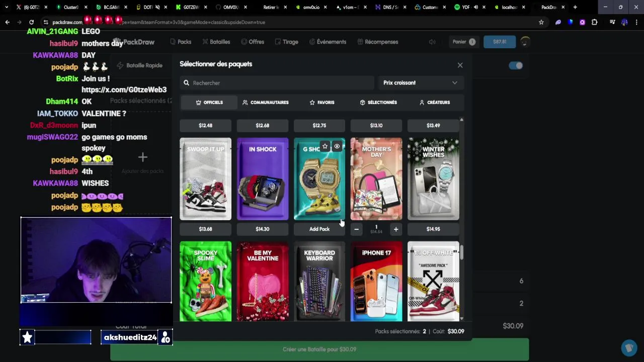This screenshot has width=644, height=362.
Task: Click Créer une Bataille pour $30.09
Action: point(319,349)
